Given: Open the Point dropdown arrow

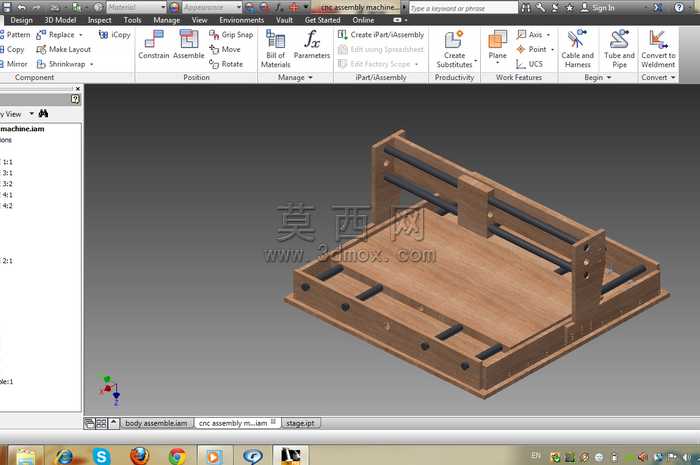Looking at the screenshot, I should pyautogui.click(x=553, y=50).
